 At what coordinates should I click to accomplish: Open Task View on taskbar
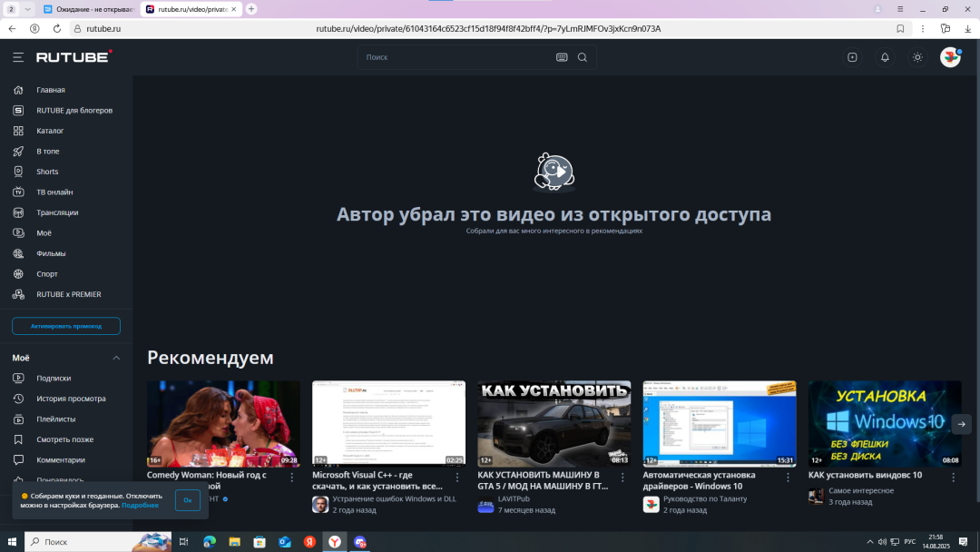coord(183,542)
